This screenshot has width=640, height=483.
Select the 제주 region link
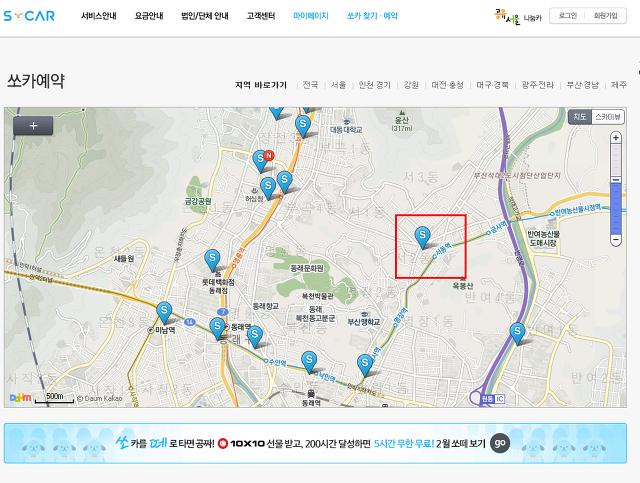(618, 85)
